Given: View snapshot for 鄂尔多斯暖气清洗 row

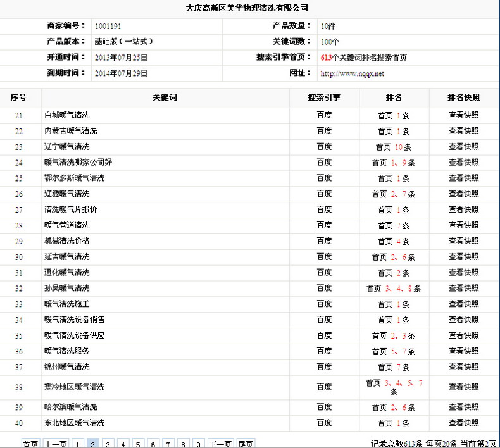Looking at the screenshot, I should point(464,178).
